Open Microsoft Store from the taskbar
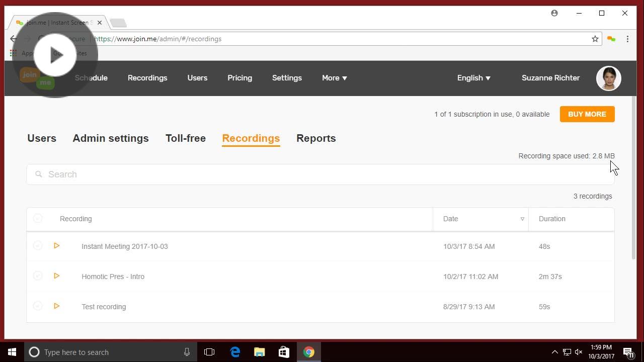The image size is (644, 362). pos(284,352)
